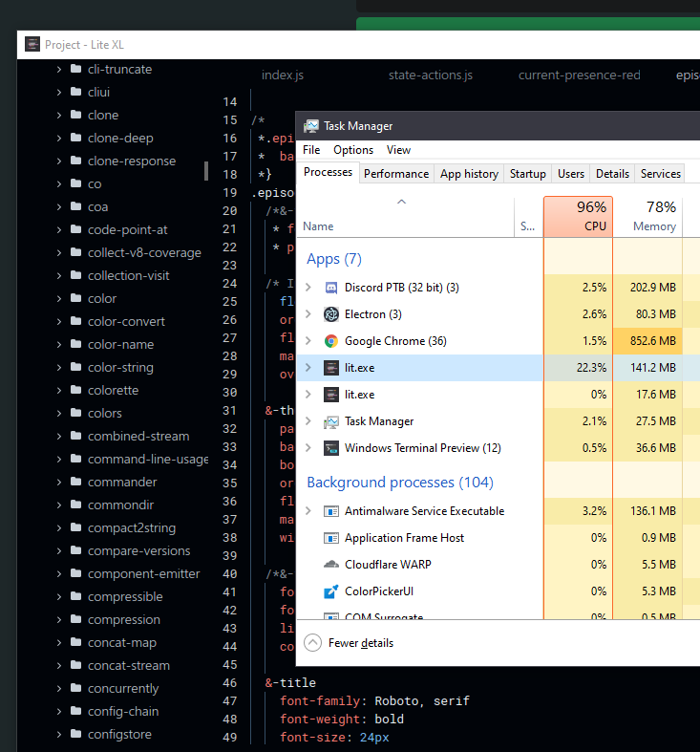The image size is (700, 752).
Task: Click the Lite XL file tree scrollbar
Action: (x=206, y=171)
